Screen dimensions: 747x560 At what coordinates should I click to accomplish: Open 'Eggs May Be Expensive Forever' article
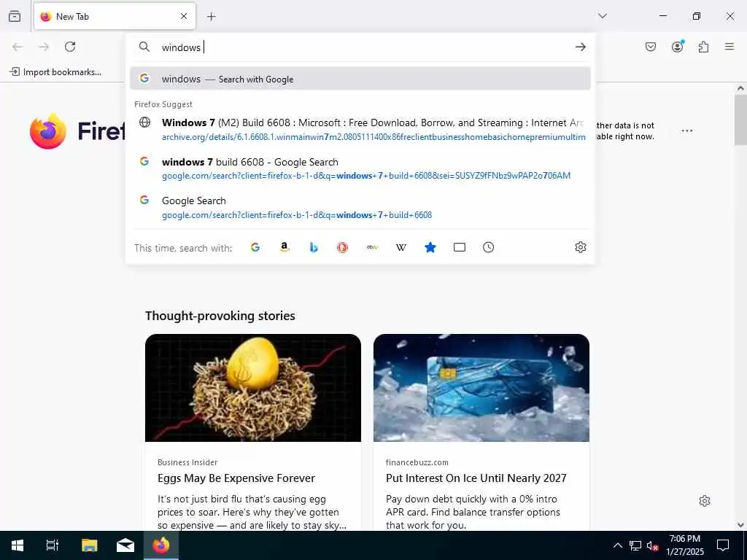[x=236, y=478]
